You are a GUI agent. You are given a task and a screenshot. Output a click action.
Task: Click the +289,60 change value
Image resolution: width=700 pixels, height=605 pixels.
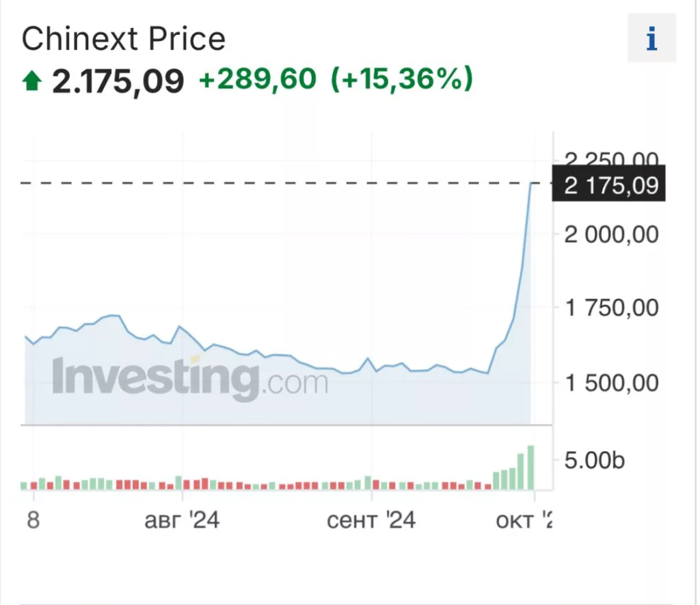(258, 79)
